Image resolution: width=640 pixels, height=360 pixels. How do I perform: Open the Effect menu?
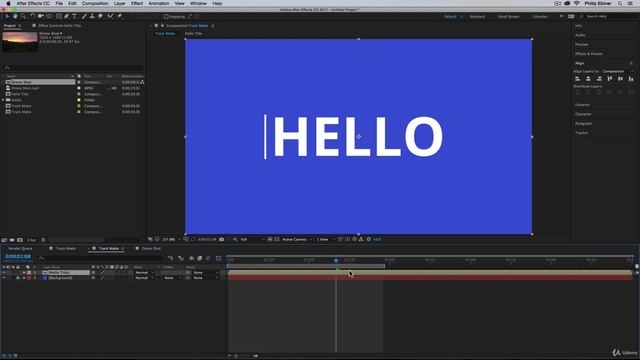click(137, 3)
